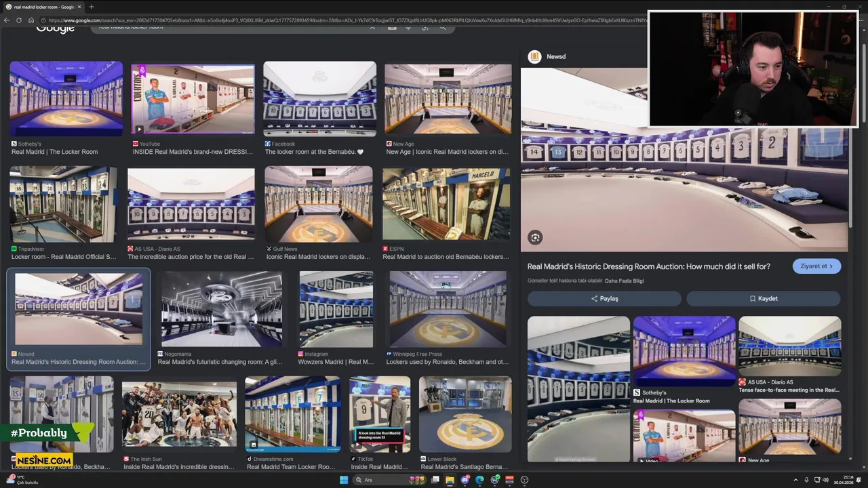Click the TikTok favicon in bottom row
Viewport: 868px width, 488px height.
(x=354, y=459)
